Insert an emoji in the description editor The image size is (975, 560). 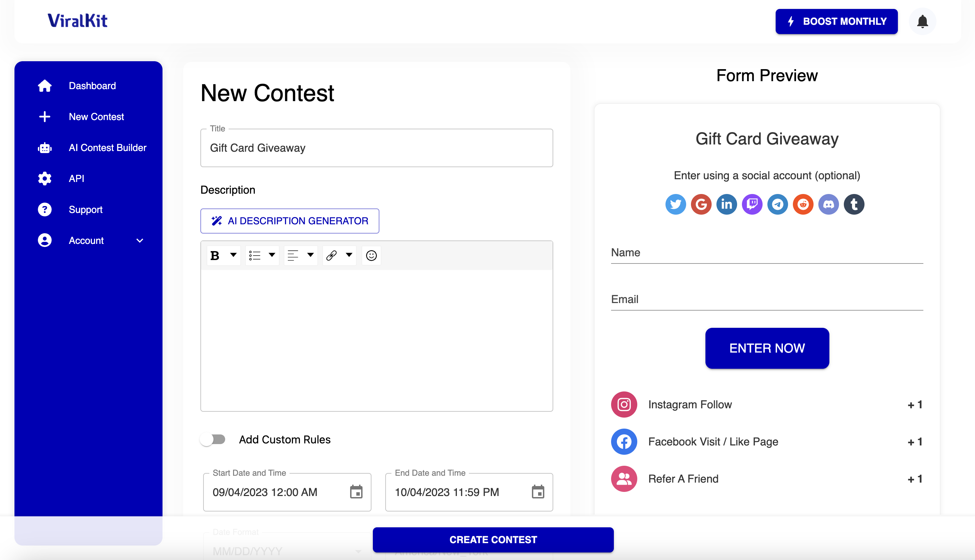point(371,255)
